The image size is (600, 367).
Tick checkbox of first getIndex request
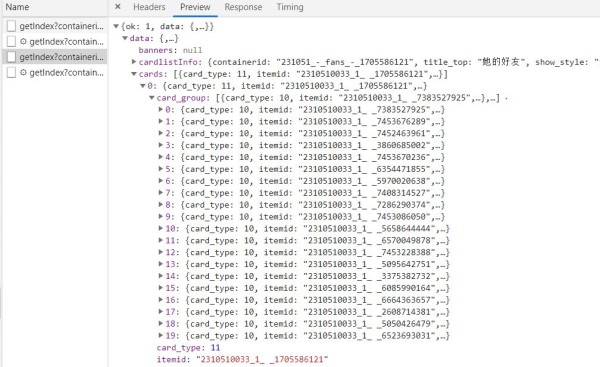pos(11,26)
